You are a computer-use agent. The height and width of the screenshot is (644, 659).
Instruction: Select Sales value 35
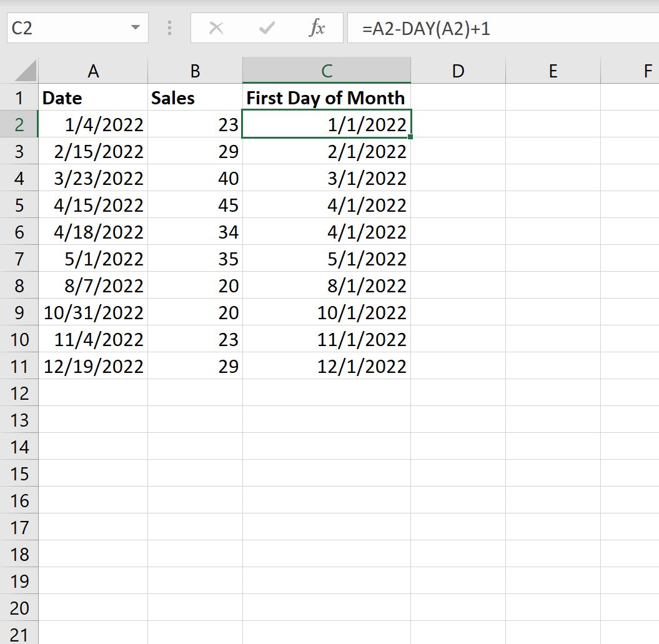pos(195,259)
